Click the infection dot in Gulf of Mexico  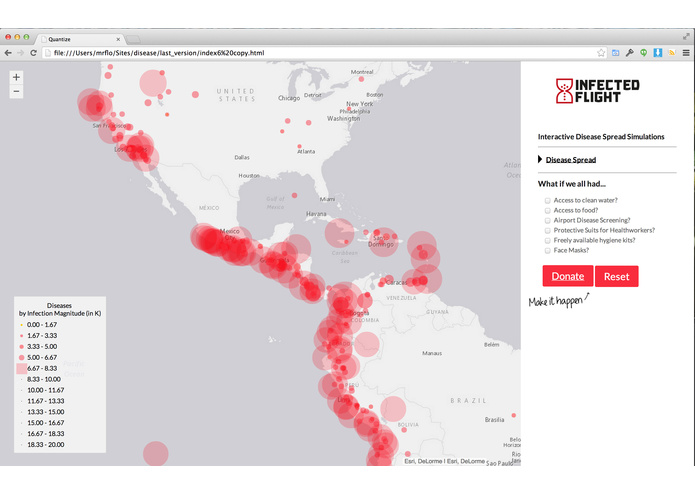(294, 195)
